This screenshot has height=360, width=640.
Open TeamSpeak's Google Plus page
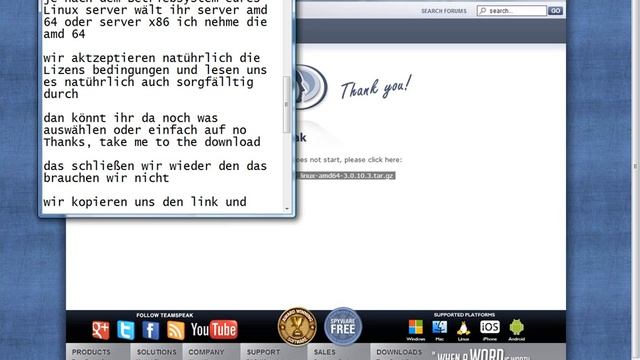pos(100,330)
